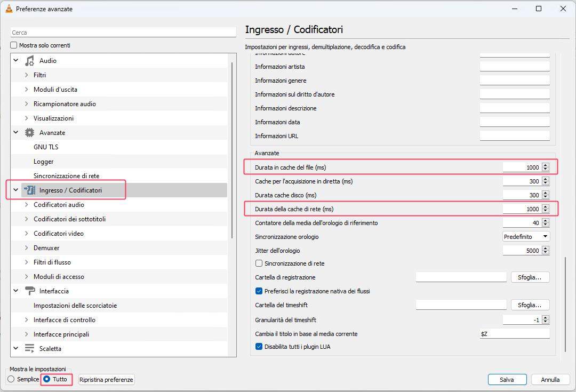Click the VLC cone icon in title bar

9,9
